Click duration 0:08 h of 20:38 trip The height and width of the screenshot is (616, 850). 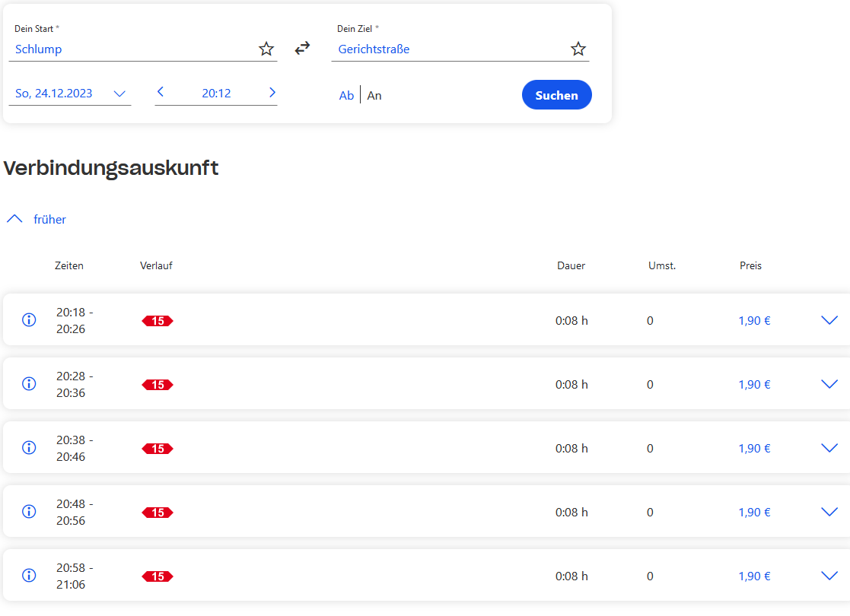(571, 448)
